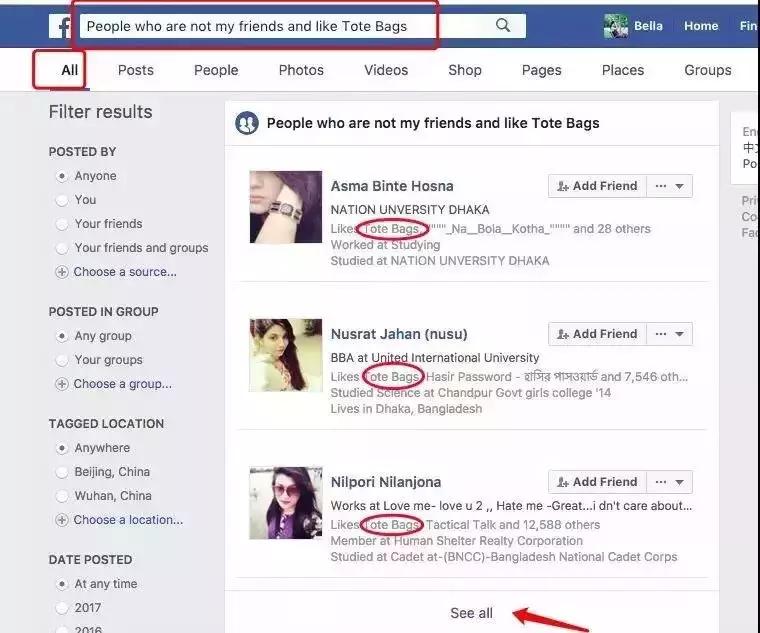The height and width of the screenshot is (633, 760).
Task: Switch to the Pages tab
Action: click(541, 70)
